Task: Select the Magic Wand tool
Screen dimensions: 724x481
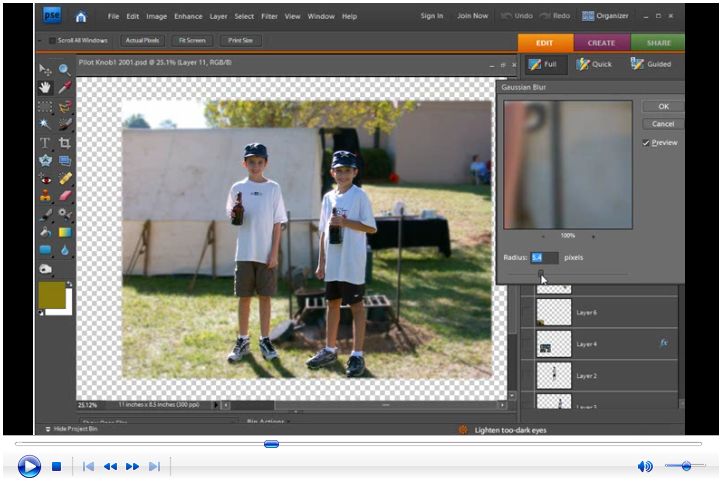Action: pyautogui.click(x=45, y=124)
